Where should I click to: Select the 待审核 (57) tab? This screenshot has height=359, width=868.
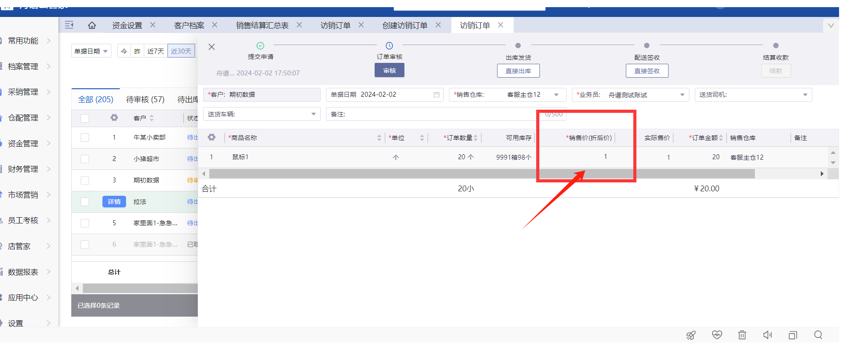point(145,99)
